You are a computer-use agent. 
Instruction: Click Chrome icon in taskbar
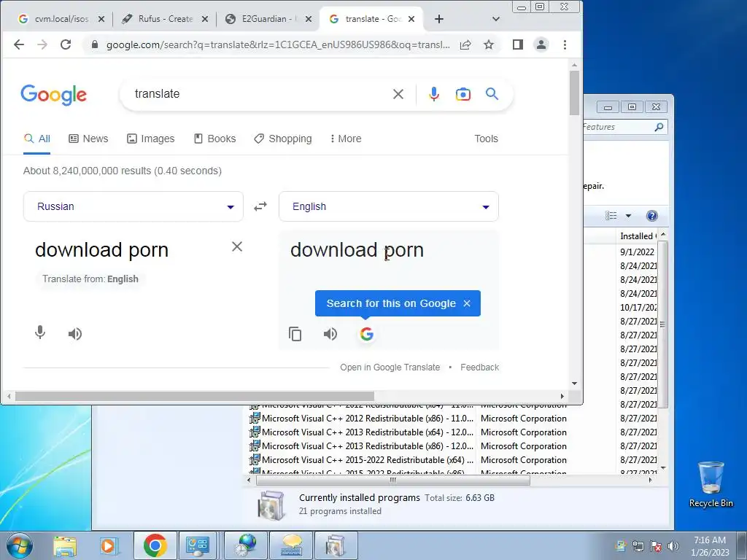pyautogui.click(x=155, y=545)
